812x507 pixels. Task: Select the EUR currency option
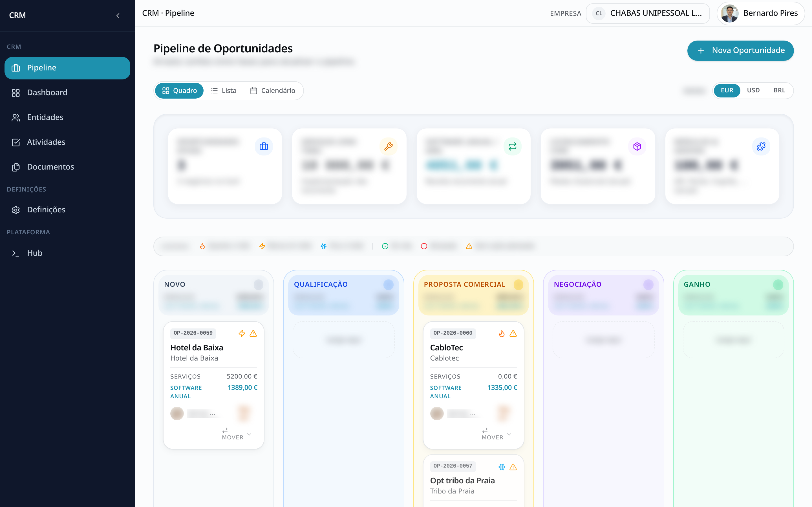(727, 90)
